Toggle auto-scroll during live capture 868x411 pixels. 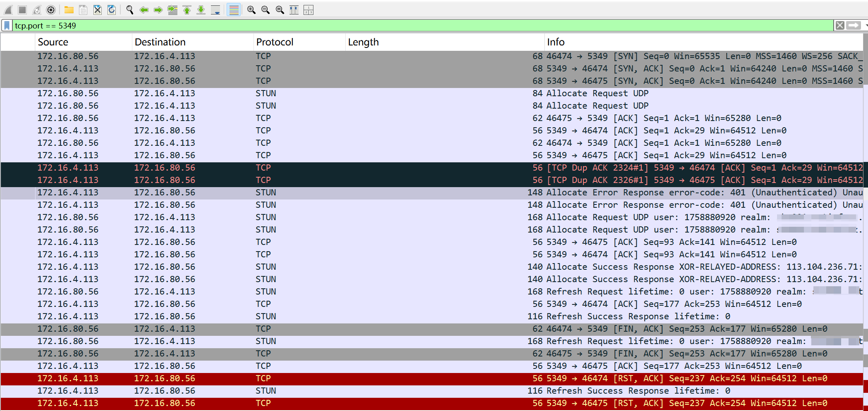click(x=215, y=10)
